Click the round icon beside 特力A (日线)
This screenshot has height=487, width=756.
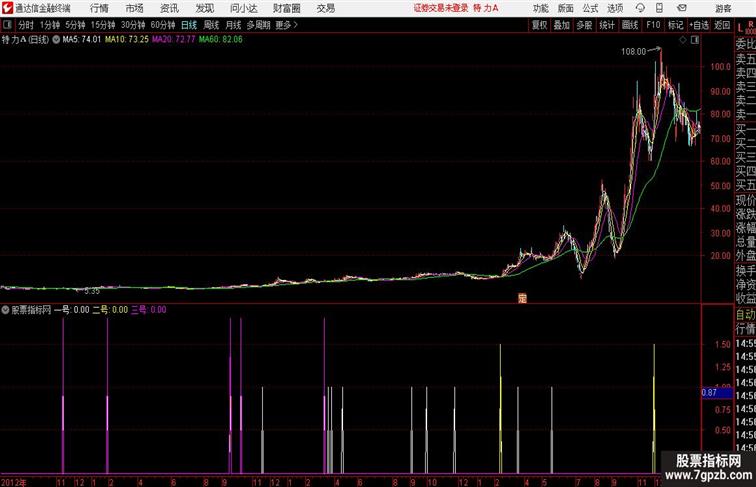point(56,40)
